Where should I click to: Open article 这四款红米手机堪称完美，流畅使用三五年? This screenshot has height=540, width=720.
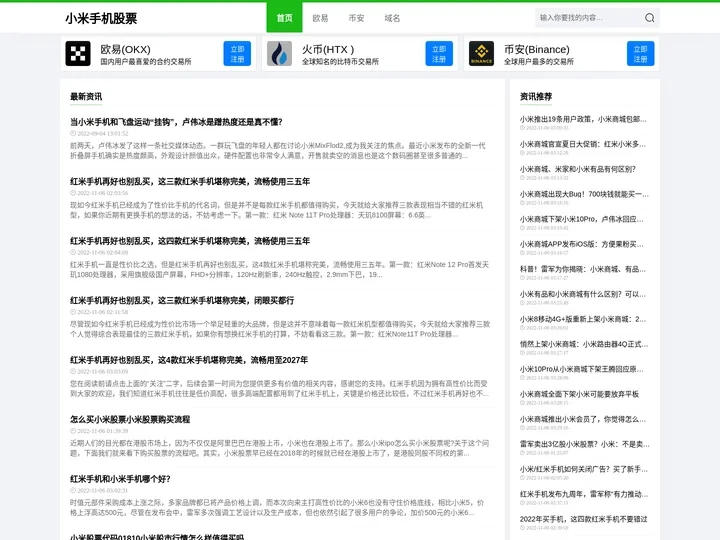(190, 241)
